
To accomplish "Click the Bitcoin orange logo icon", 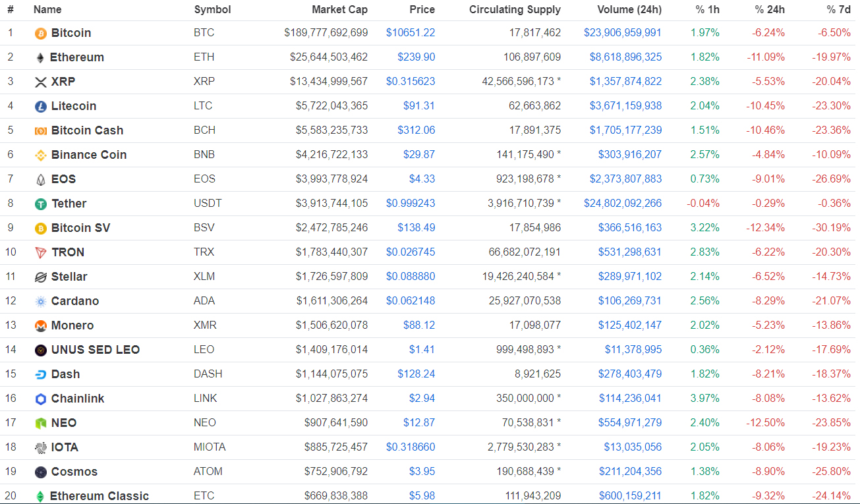I will click(41, 33).
